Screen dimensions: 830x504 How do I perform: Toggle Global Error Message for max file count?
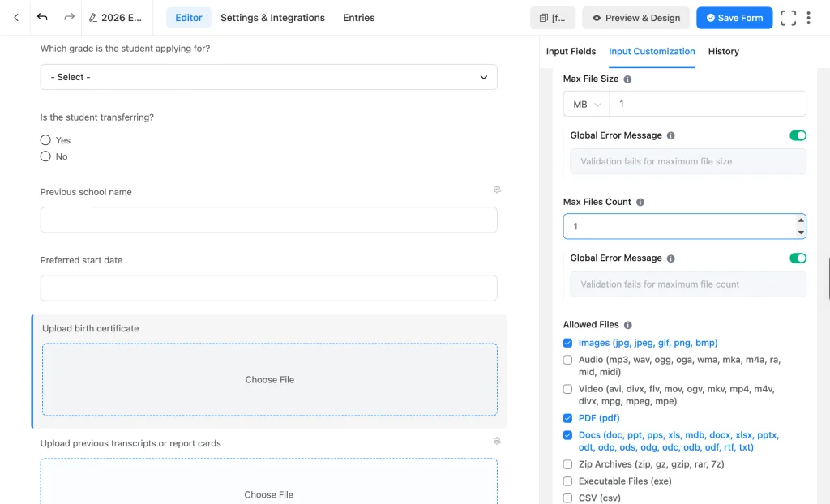click(x=798, y=258)
